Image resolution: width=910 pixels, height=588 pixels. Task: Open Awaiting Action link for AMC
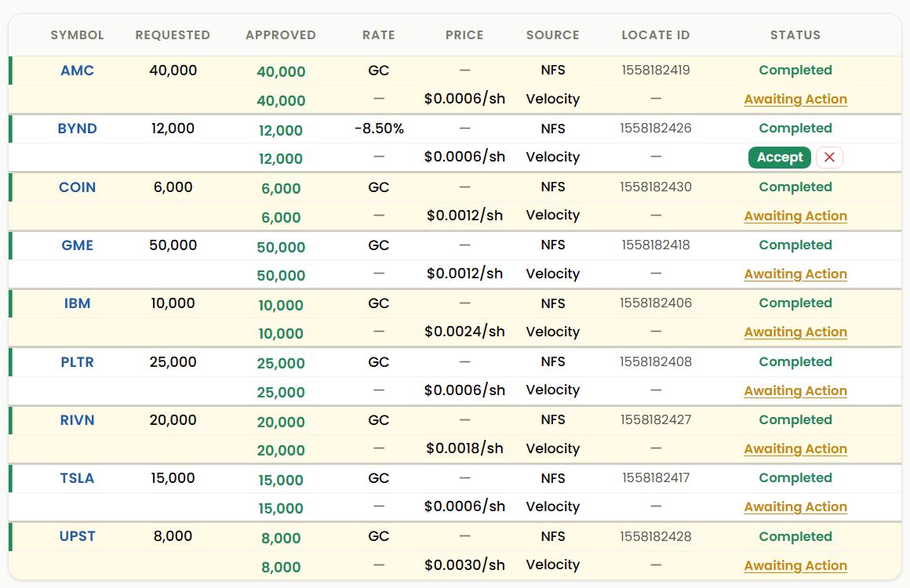795,99
